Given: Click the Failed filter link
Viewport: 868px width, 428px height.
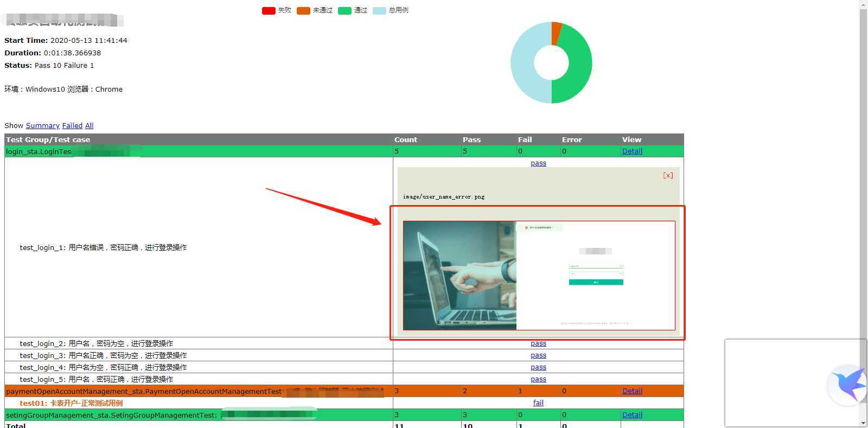Looking at the screenshot, I should [x=72, y=125].
